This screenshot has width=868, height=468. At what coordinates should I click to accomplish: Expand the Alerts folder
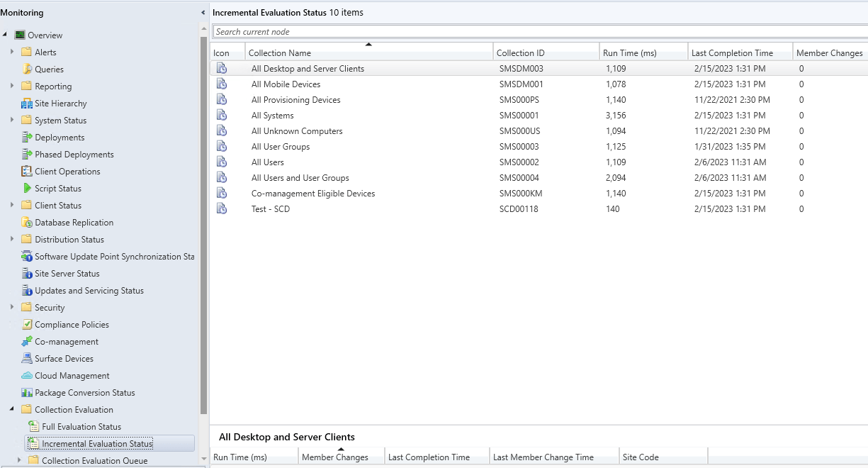(x=12, y=52)
